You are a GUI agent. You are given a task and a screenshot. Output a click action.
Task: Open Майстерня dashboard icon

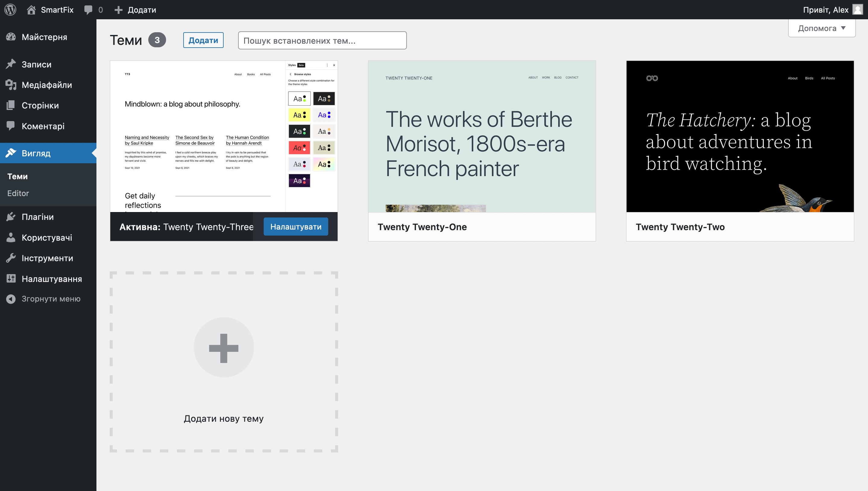[11, 37]
